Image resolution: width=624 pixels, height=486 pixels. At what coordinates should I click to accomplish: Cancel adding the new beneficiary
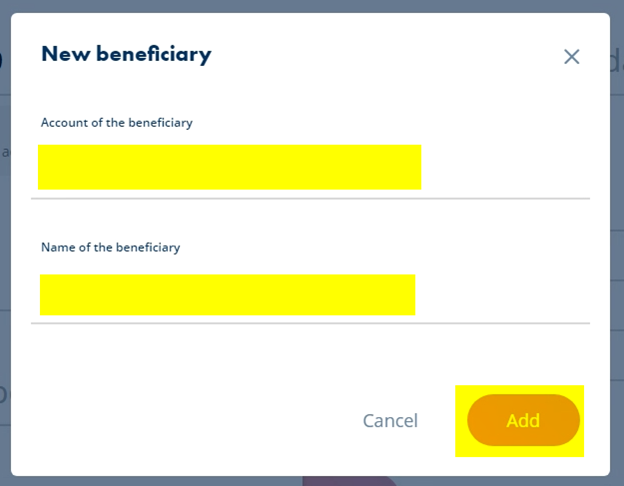pyautogui.click(x=390, y=421)
